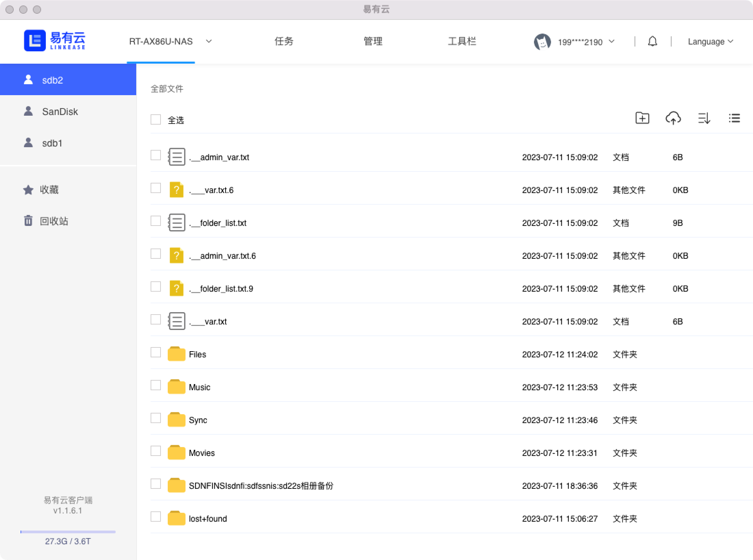
Task: Check the box for Files folder
Action: pyautogui.click(x=156, y=352)
